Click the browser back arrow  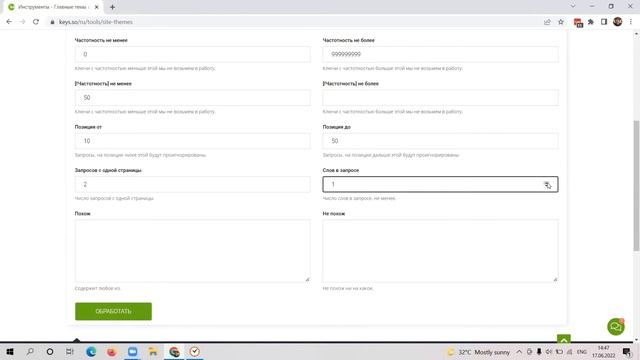[x=9, y=22]
